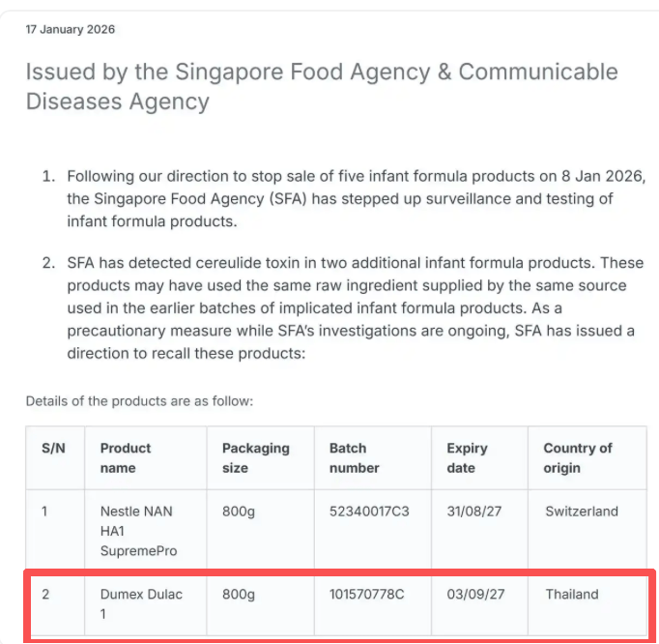This screenshot has height=644, width=659.
Task: Click "Details of the products are as follow" text
Action: tap(139, 400)
